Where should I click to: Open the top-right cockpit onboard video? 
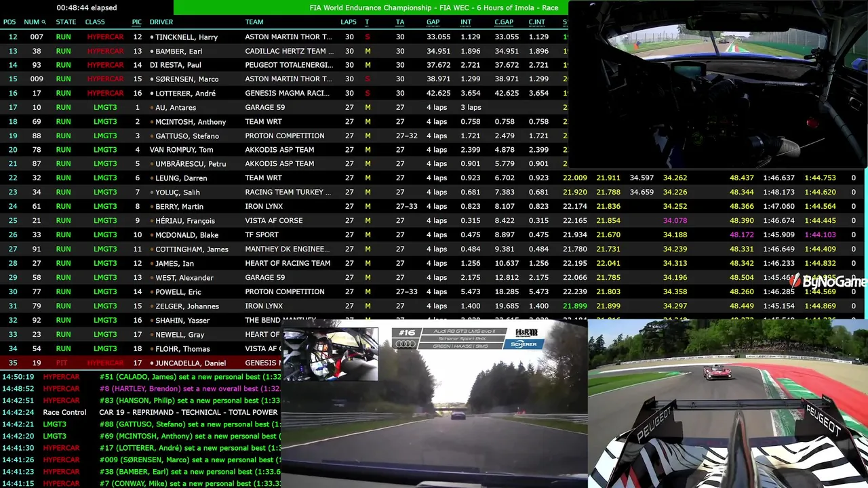pyautogui.click(x=718, y=84)
